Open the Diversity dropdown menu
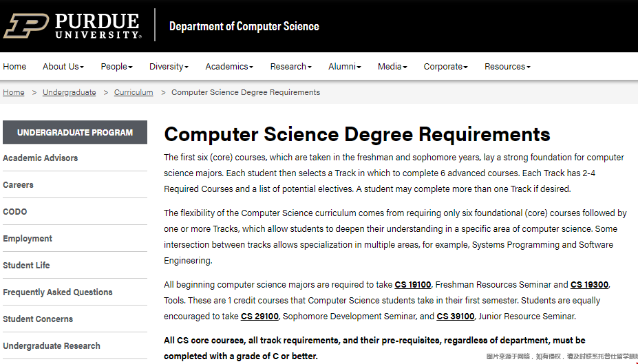 [x=169, y=66]
